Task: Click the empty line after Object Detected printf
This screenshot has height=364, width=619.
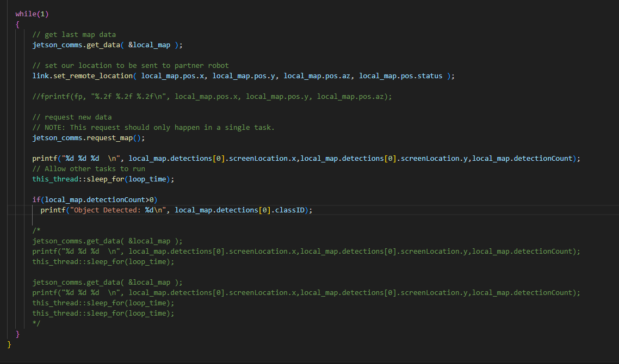Action: (163, 220)
